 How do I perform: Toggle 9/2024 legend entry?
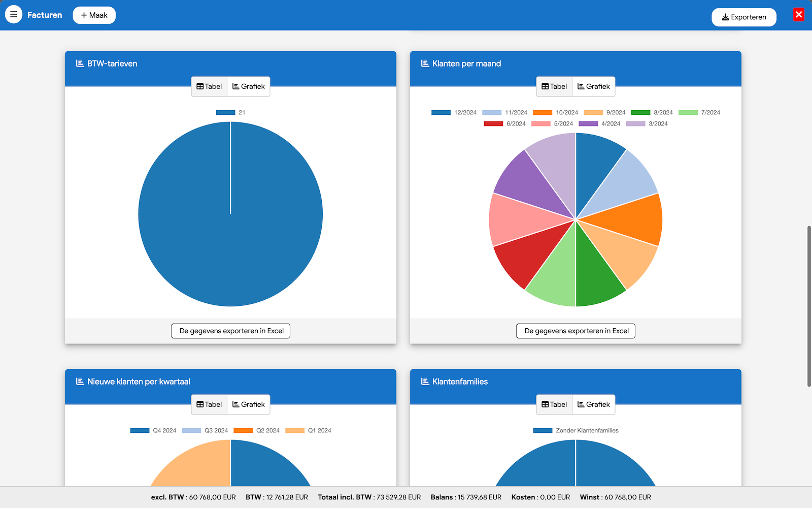[604, 112]
